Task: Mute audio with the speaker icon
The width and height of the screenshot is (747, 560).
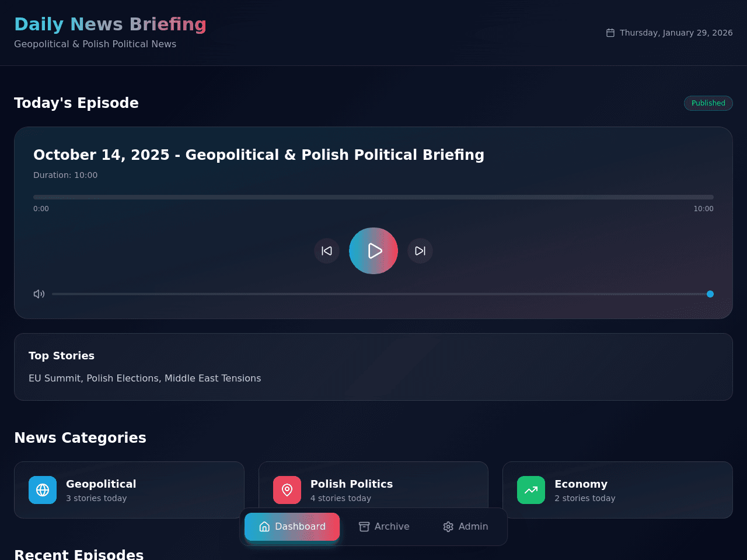Action: pos(39,294)
